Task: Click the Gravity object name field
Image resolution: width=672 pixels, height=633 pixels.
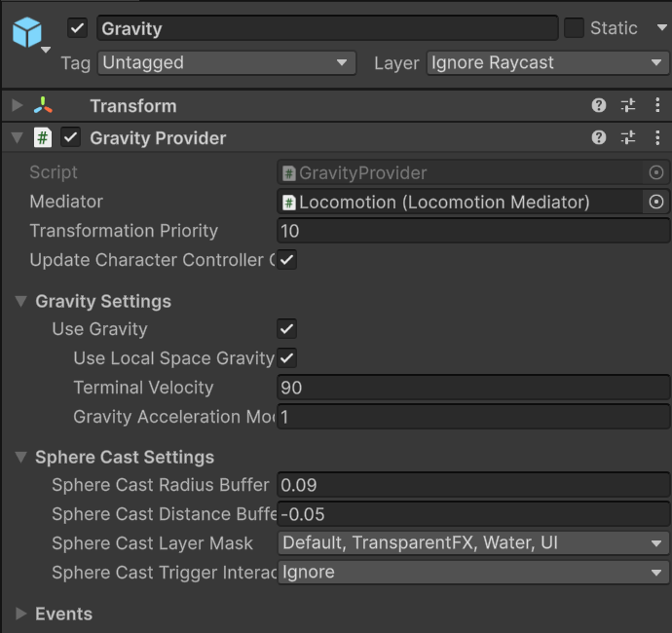Action: click(x=327, y=28)
